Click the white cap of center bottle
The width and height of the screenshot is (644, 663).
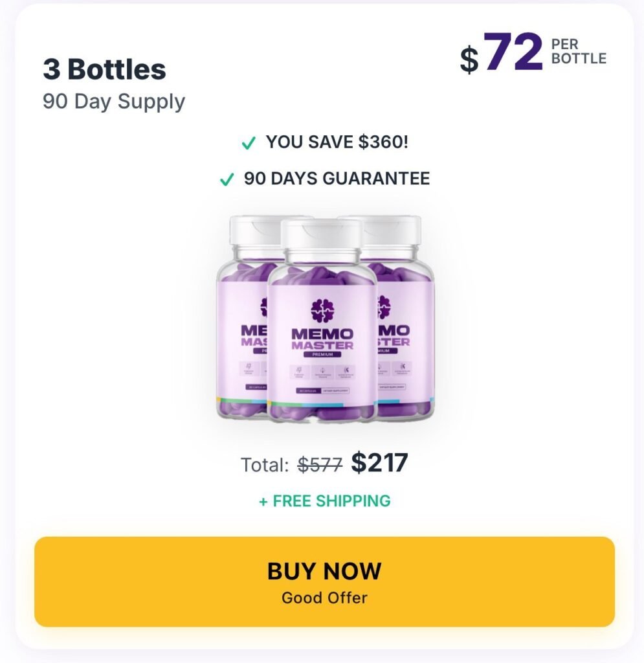point(322,234)
